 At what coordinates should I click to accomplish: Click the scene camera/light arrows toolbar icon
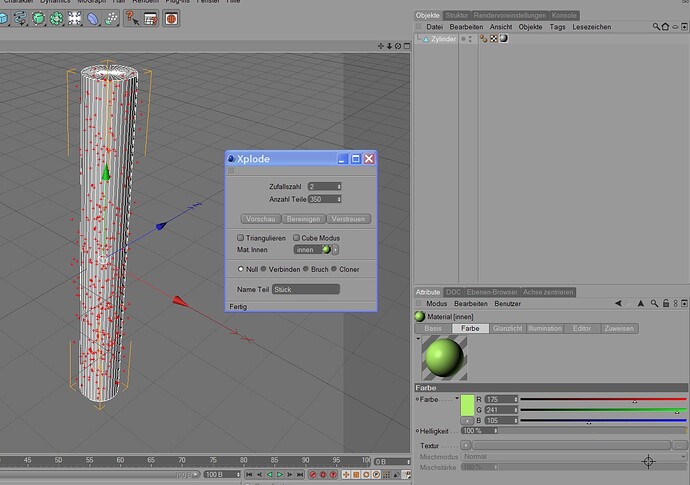click(74, 18)
